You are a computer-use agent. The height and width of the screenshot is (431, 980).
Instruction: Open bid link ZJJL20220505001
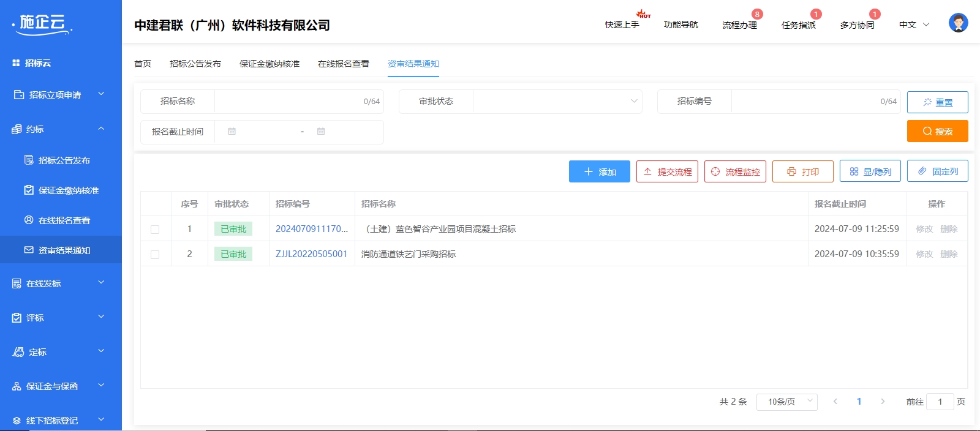click(311, 254)
